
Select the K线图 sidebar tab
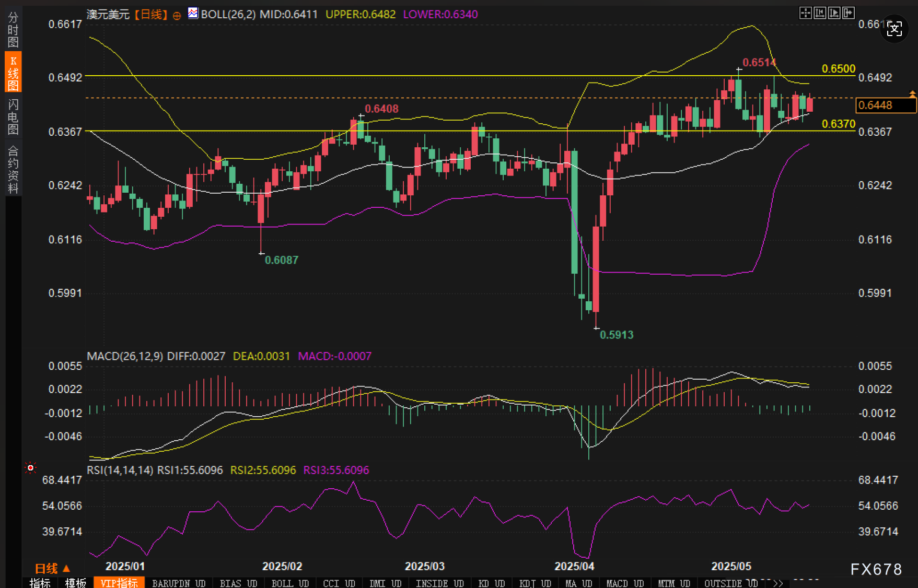13,72
